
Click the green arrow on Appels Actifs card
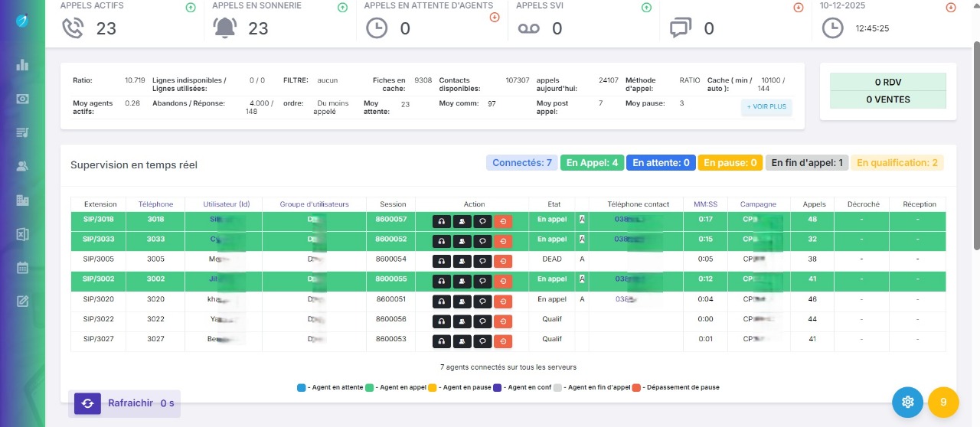(x=191, y=8)
